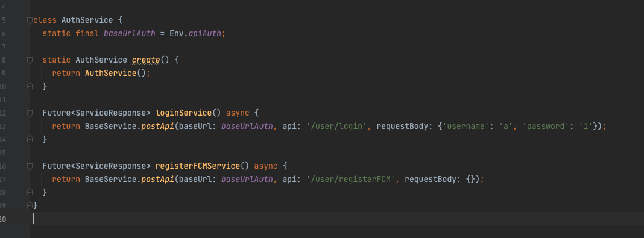
Task: Select baseUrlAuth field name in its declaration
Action: coord(130,33)
